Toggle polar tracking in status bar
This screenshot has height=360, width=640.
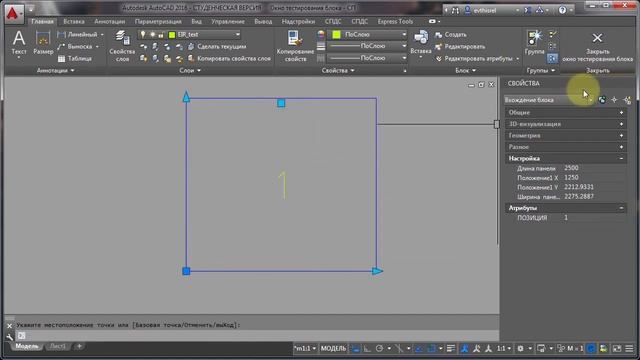click(380, 349)
